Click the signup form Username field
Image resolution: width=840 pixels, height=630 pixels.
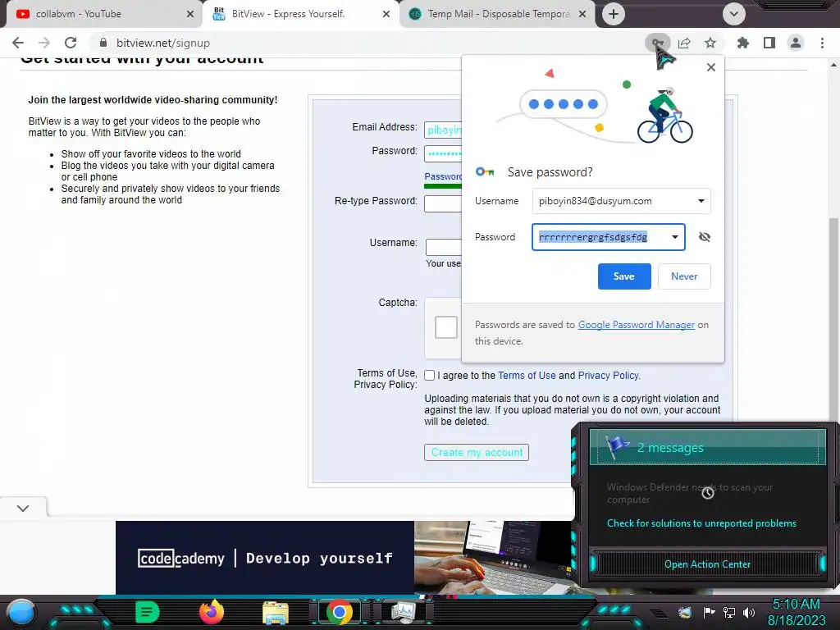[x=444, y=247]
